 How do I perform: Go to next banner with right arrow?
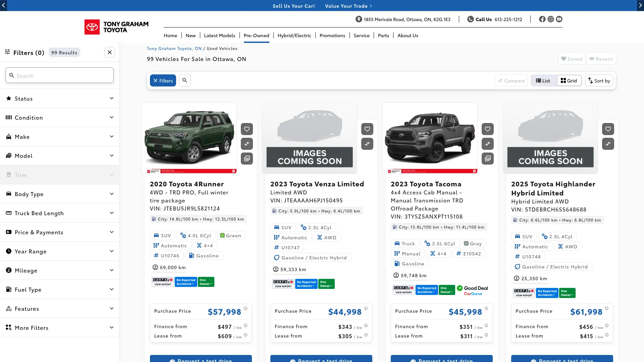[x=640, y=5]
